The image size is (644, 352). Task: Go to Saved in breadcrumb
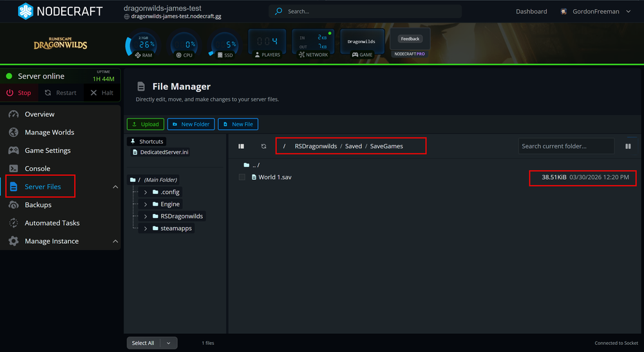(354, 146)
